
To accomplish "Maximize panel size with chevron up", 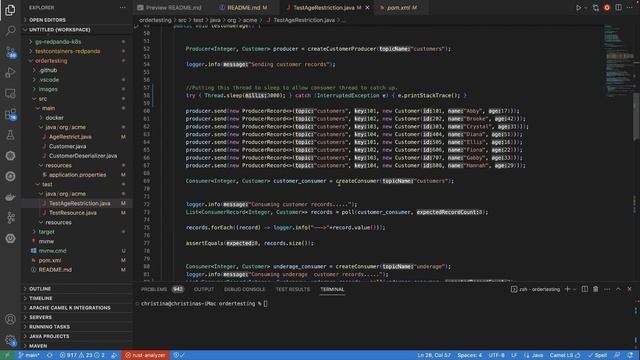I will (x=618, y=289).
